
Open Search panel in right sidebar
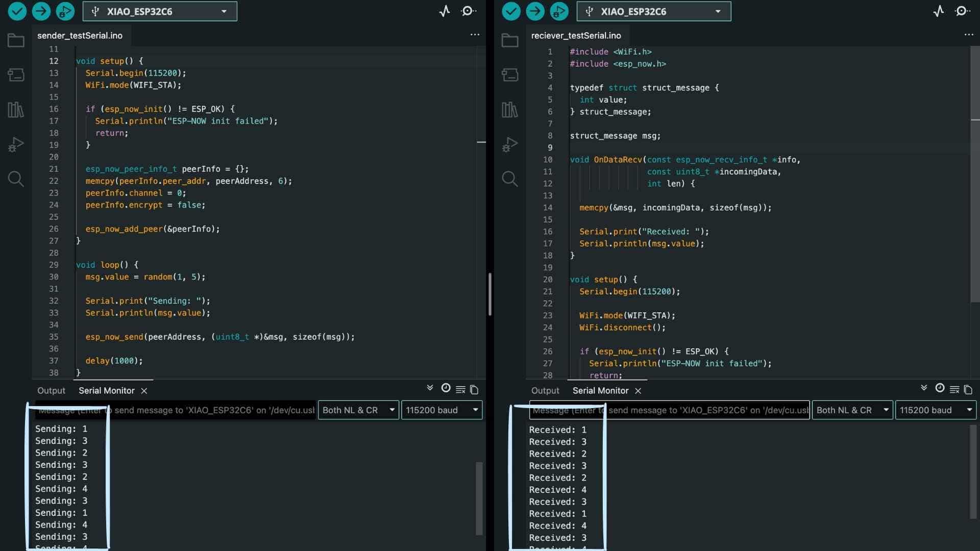pyautogui.click(x=509, y=179)
